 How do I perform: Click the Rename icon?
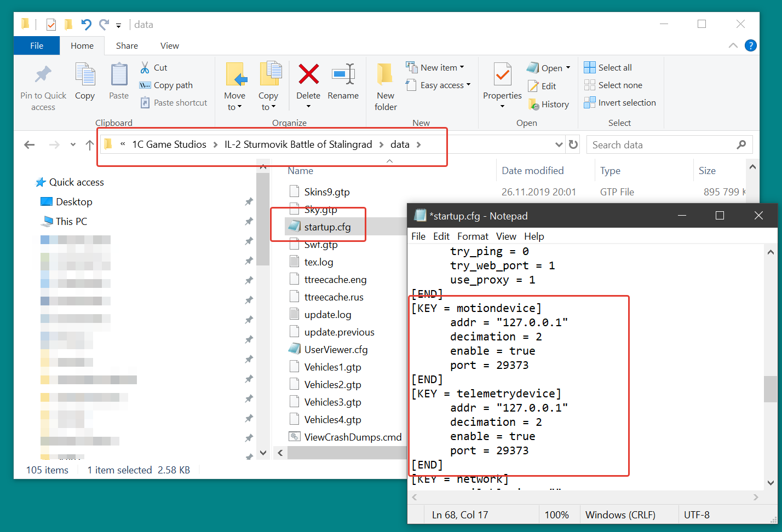click(343, 74)
